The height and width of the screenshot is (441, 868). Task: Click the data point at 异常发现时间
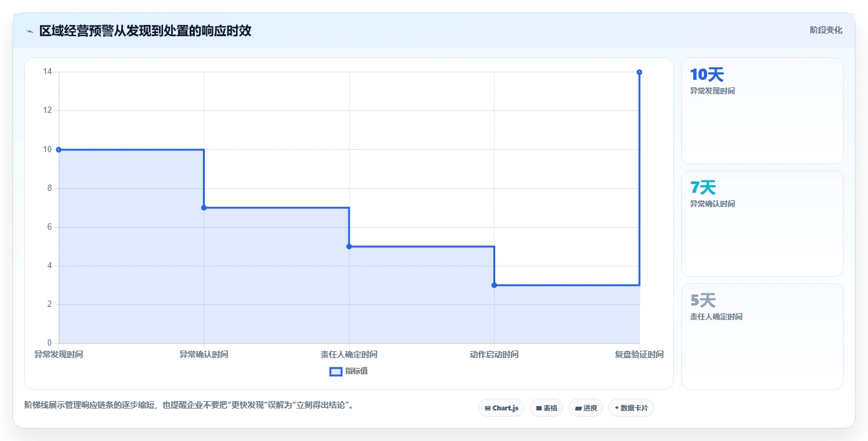coord(59,150)
